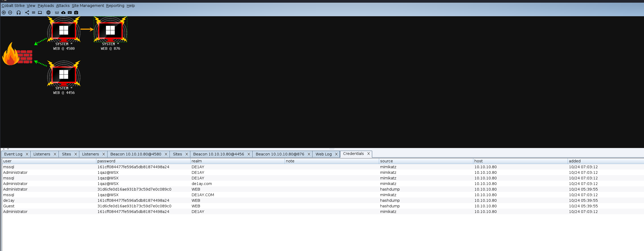Sort by the added column header
Screen dimensions: 644x251
(606, 161)
